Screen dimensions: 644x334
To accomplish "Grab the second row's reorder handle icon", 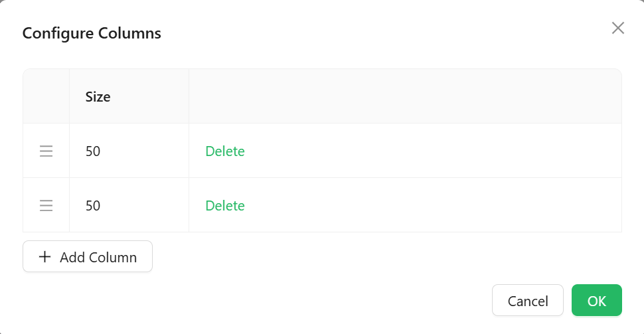I will click(46, 205).
